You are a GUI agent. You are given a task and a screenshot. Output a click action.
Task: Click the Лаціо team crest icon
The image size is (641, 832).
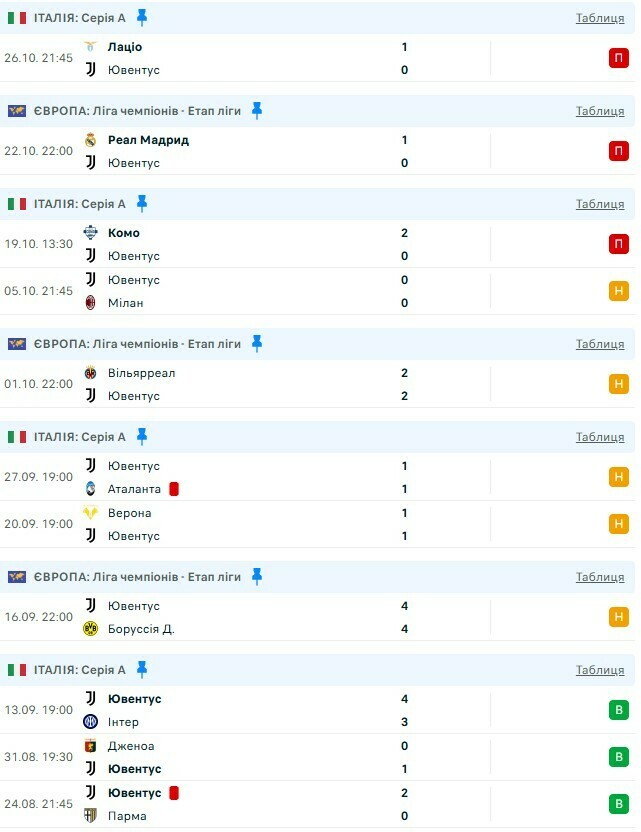[x=91, y=47]
